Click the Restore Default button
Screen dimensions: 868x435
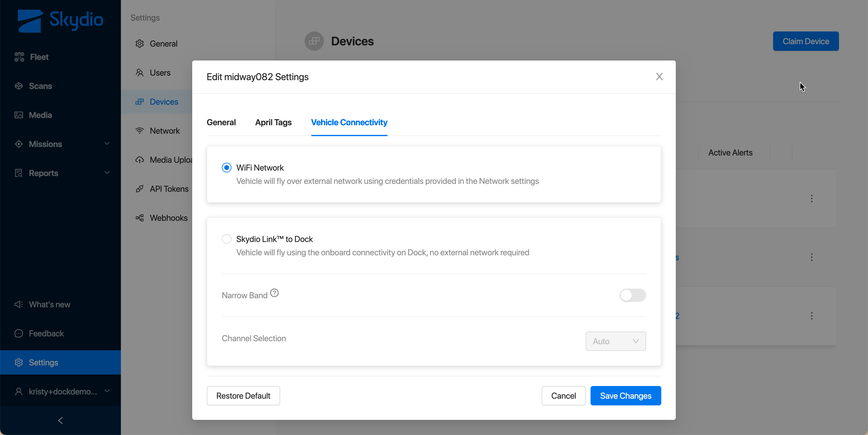tap(243, 396)
